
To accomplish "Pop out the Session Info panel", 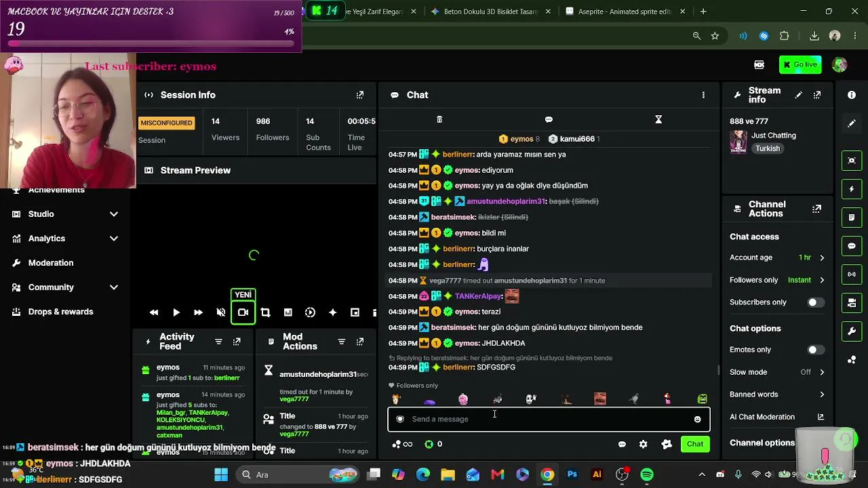I will coord(360,95).
